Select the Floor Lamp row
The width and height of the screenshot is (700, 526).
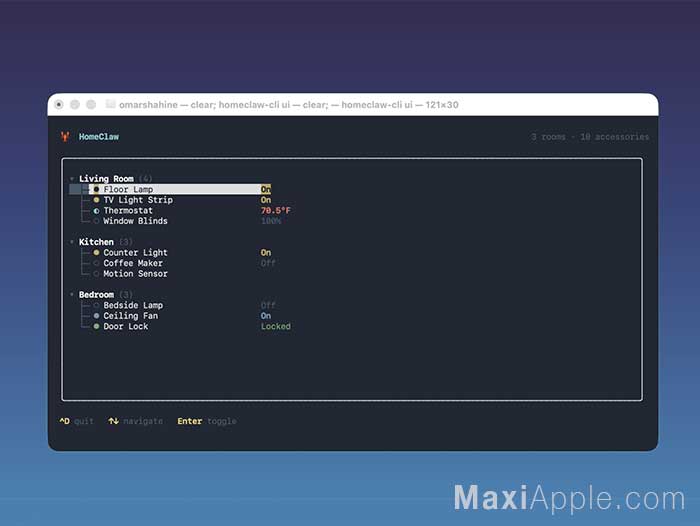pyautogui.click(x=170, y=189)
